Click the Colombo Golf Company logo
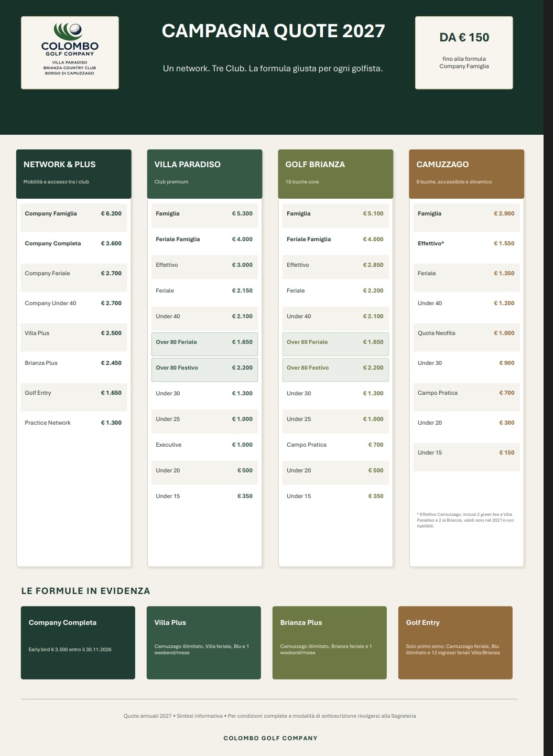 click(x=70, y=52)
